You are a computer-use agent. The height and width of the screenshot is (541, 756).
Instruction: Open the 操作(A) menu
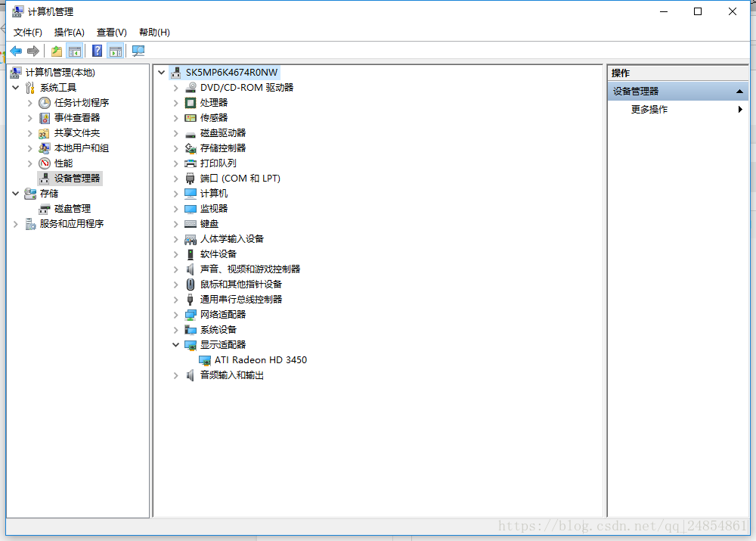70,33
